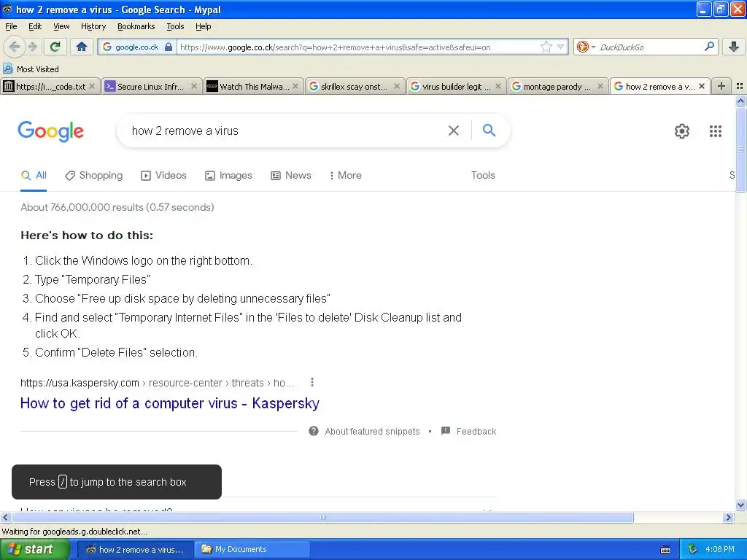Open the search Tools option
747x560 pixels.
coord(483,175)
